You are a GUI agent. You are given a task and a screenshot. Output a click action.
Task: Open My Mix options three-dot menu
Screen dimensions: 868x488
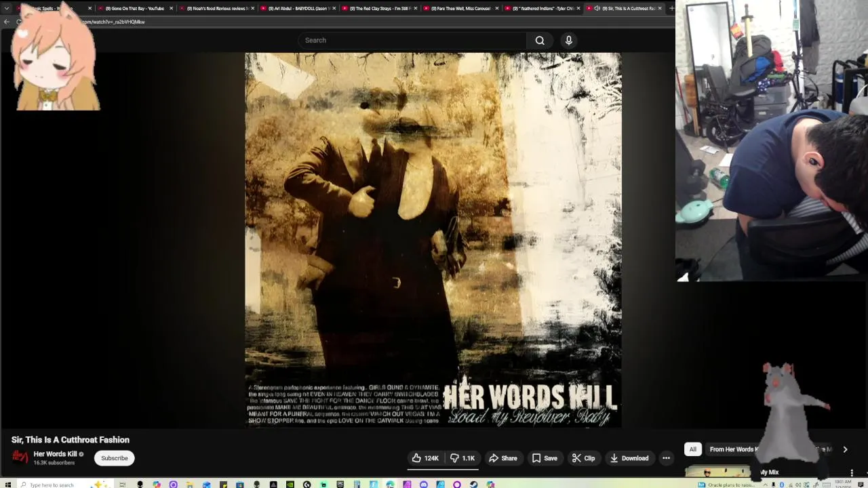point(852,473)
